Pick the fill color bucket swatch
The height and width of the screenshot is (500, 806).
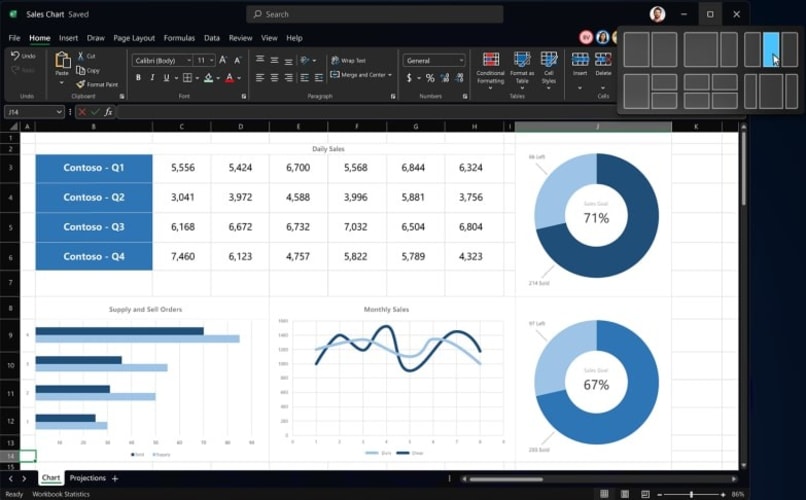(208, 78)
